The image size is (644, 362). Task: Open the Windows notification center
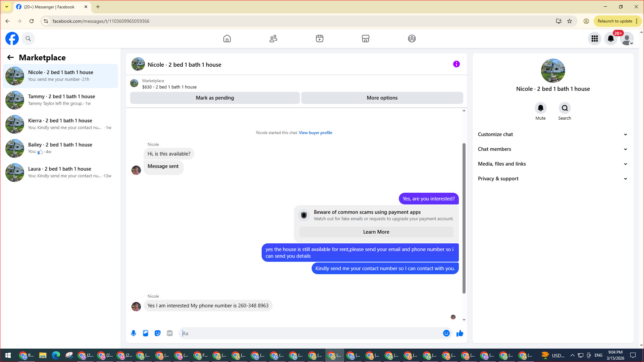tap(633, 355)
